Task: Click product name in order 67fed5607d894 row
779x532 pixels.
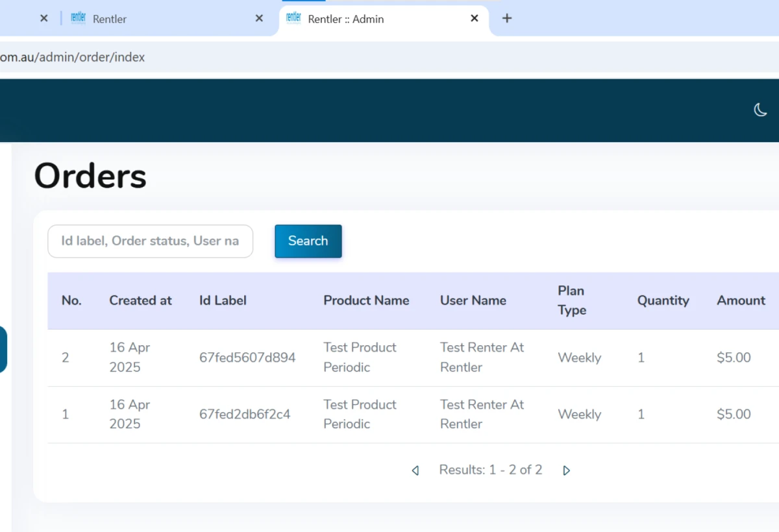Action: tap(360, 357)
